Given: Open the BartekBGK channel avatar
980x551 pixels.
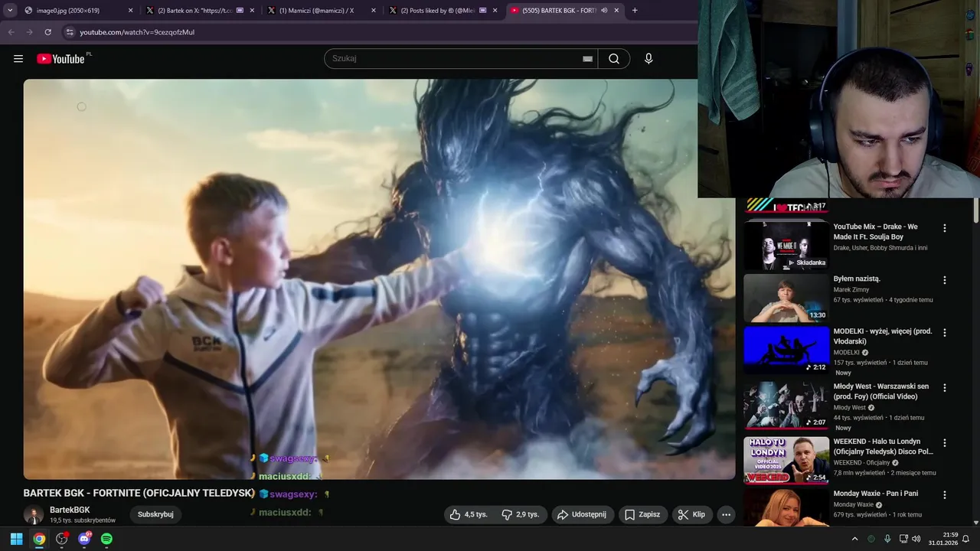Looking at the screenshot, I should pyautogui.click(x=33, y=515).
